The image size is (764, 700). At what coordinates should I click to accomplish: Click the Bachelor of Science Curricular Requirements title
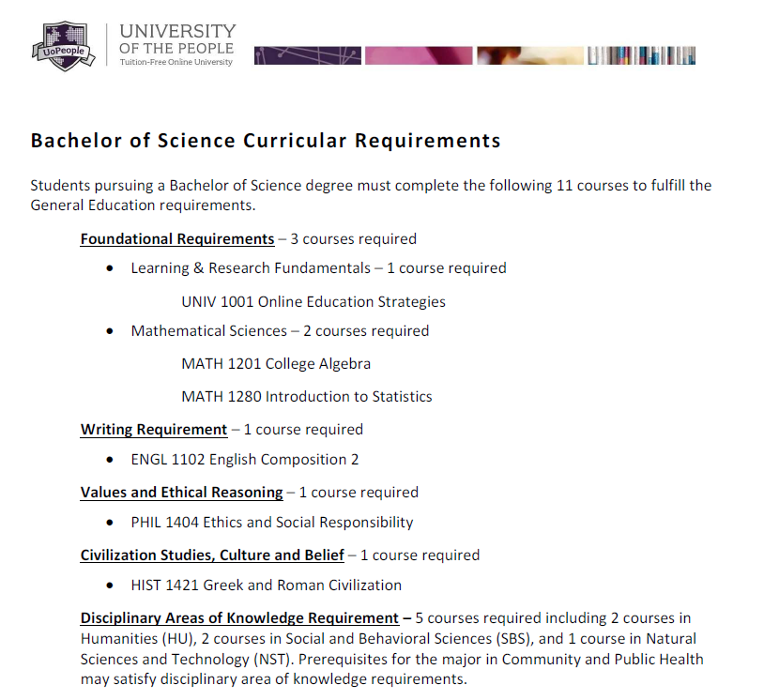pos(266,141)
